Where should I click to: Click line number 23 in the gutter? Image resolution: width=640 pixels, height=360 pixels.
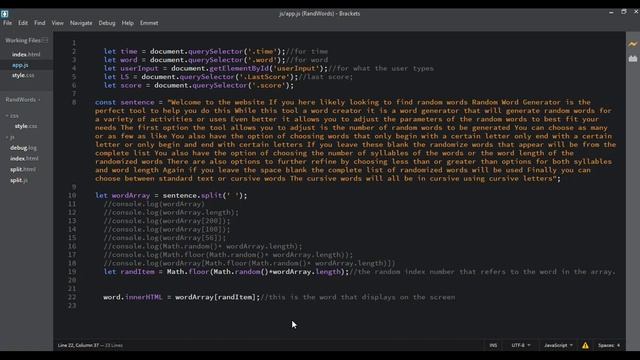(x=72, y=306)
